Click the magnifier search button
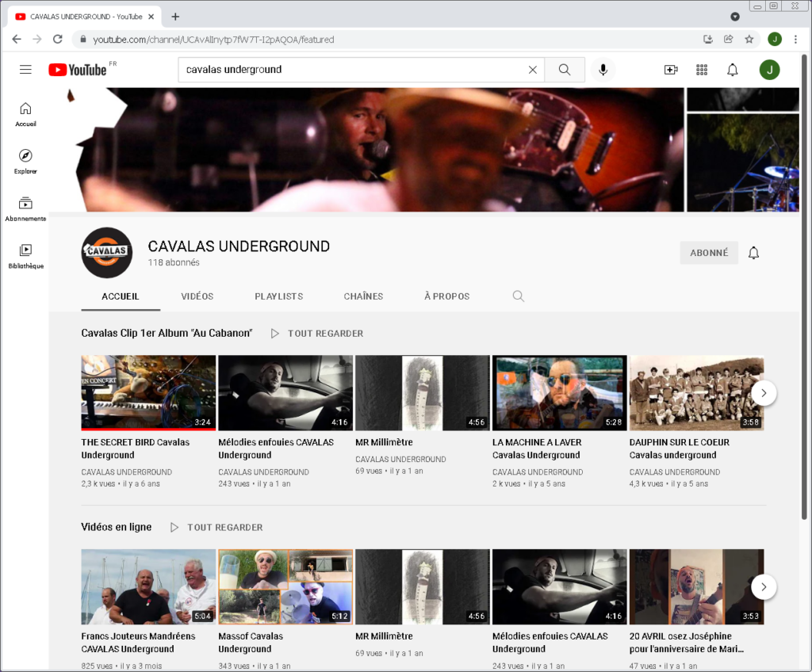812x672 pixels. (565, 70)
